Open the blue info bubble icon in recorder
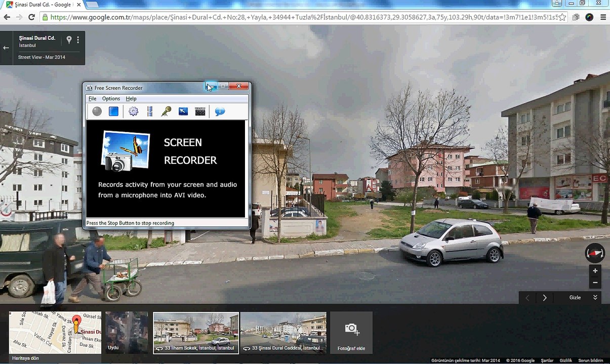610x364 pixels. pyautogui.click(x=220, y=112)
